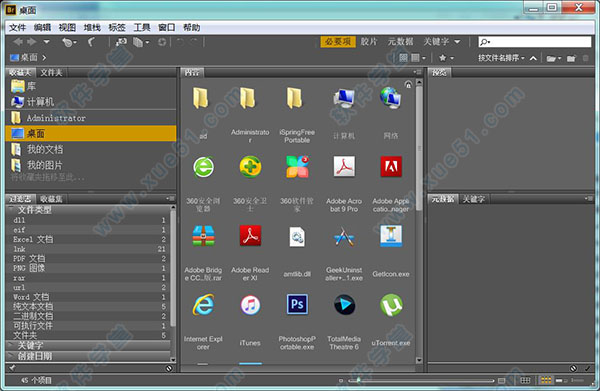The width and height of the screenshot is (600, 391).
Task: Open 工具 menu
Action: point(142,28)
